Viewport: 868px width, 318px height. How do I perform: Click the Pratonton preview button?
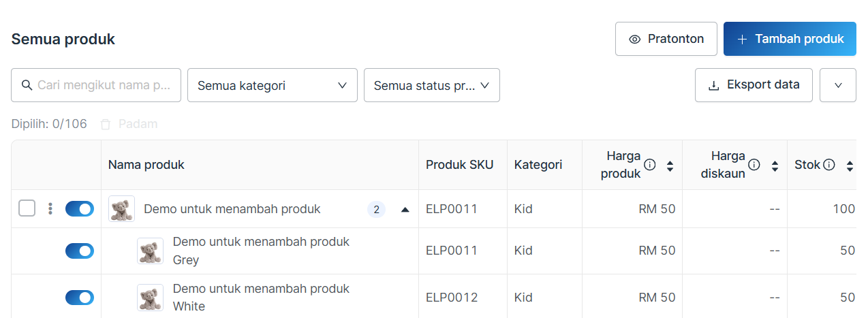tap(666, 39)
